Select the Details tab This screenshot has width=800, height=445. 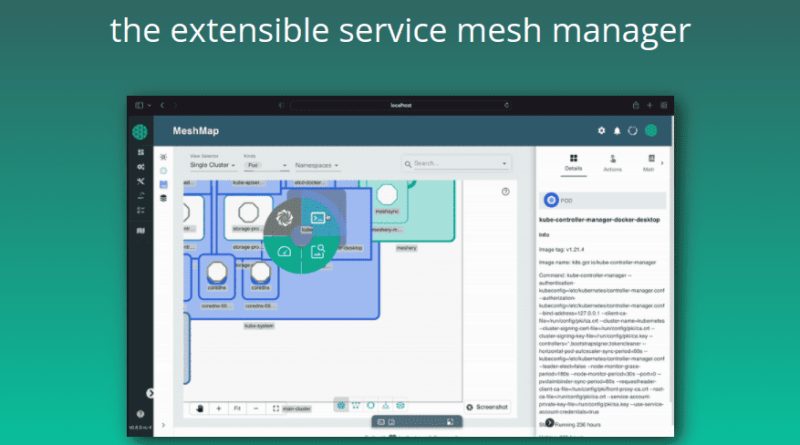573,162
